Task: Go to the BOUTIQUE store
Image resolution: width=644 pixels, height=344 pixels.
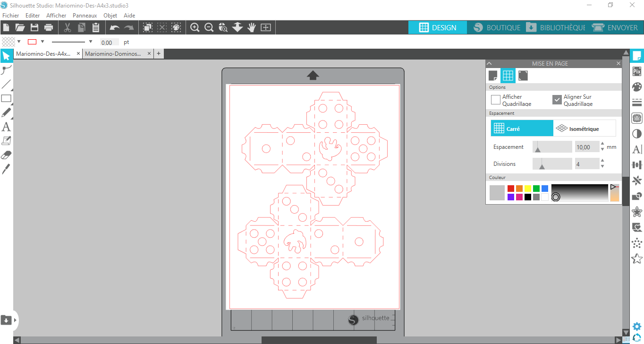Action: click(x=497, y=27)
